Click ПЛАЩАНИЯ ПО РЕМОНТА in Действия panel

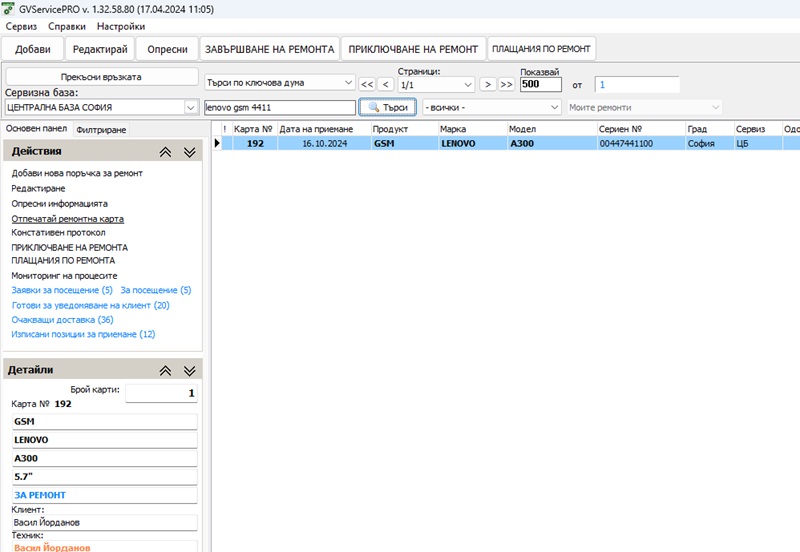[63, 261]
